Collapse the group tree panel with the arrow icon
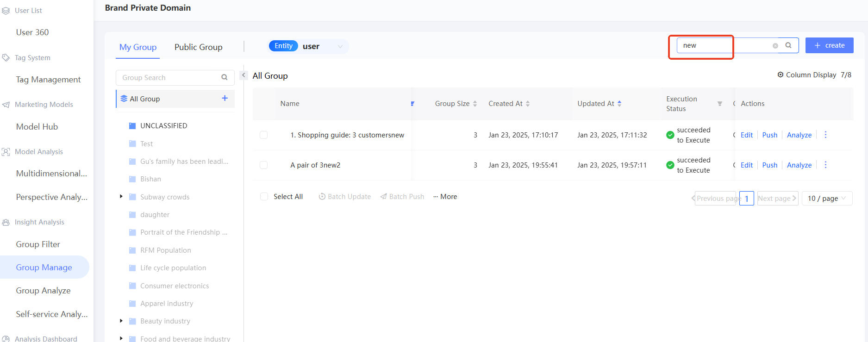868x342 pixels. pos(244,75)
